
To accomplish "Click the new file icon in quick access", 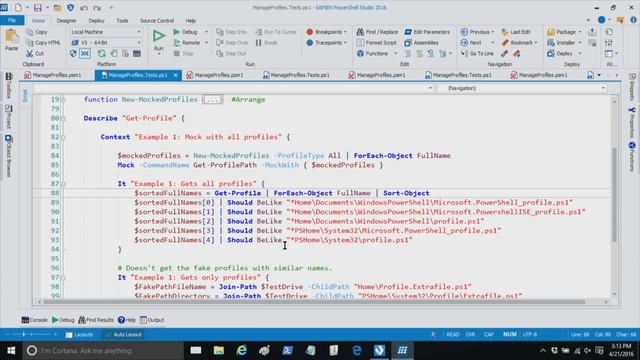I will 18,7.
